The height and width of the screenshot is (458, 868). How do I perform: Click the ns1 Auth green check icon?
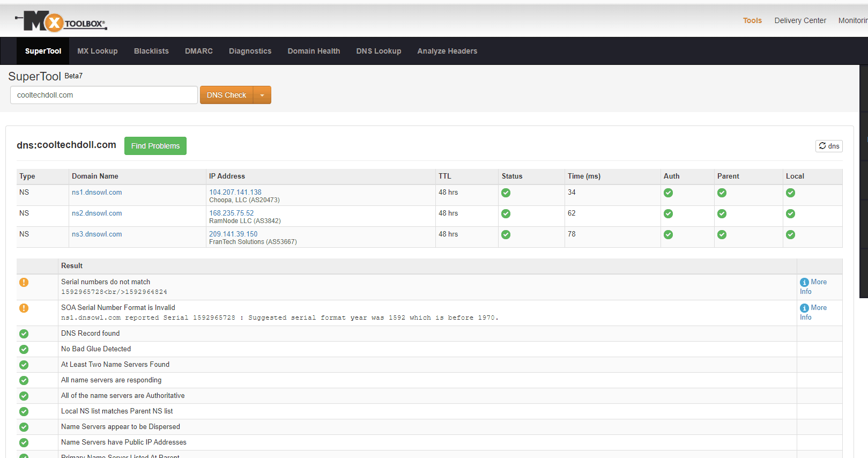click(668, 193)
